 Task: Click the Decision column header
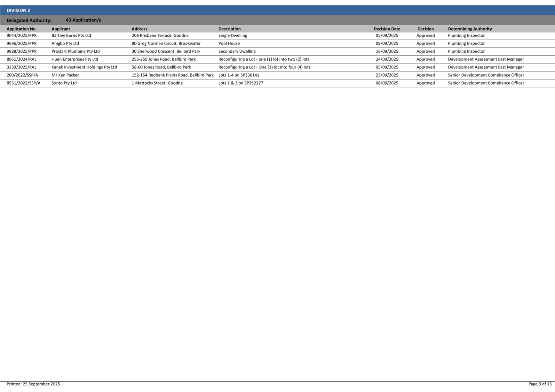[425, 29]
